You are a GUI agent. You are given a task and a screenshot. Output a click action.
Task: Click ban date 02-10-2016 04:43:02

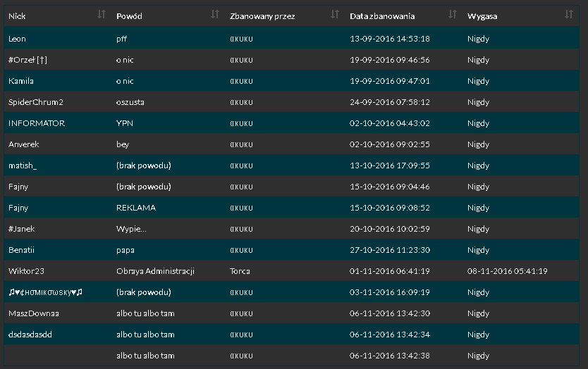tap(390, 123)
